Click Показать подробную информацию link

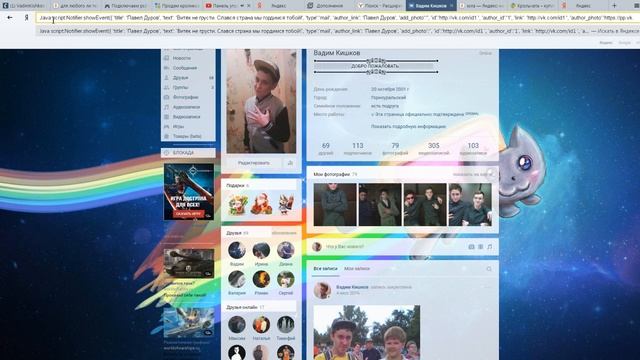click(x=408, y=127)
